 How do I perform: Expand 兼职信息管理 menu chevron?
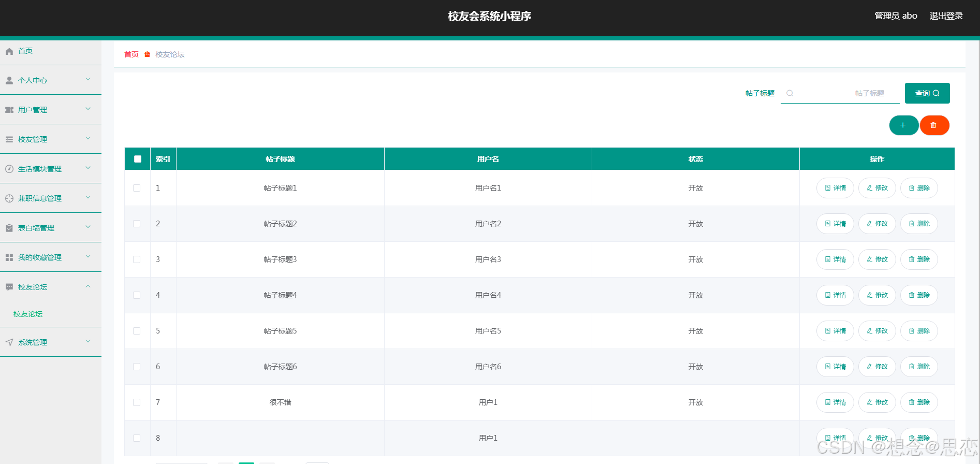(88, 197)
